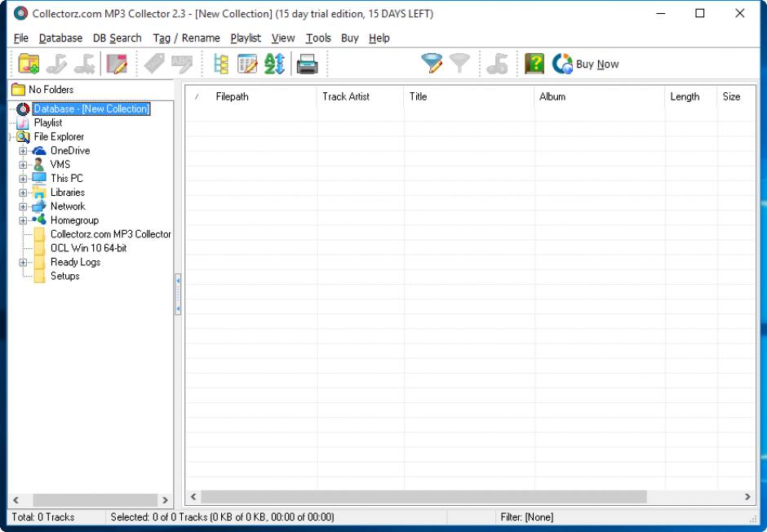Sort by the Album column header
767x532 pixels.
click(x=599, y=97)
